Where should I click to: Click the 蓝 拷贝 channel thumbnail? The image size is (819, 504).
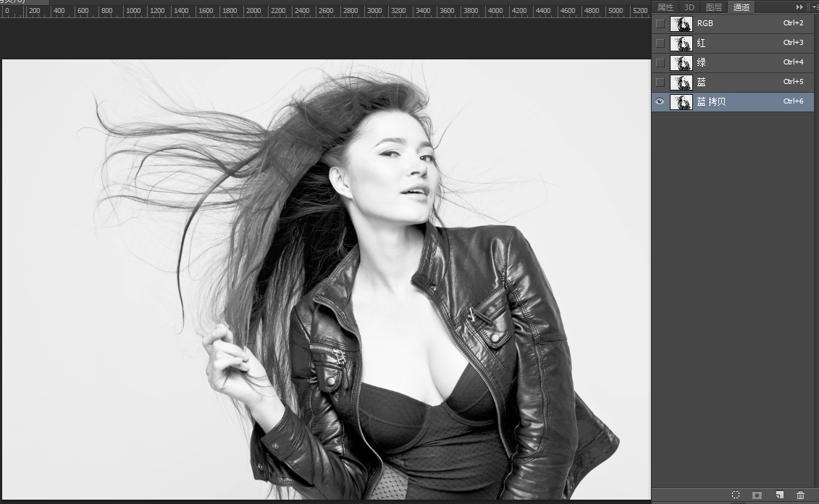click(x=681, y=101)
